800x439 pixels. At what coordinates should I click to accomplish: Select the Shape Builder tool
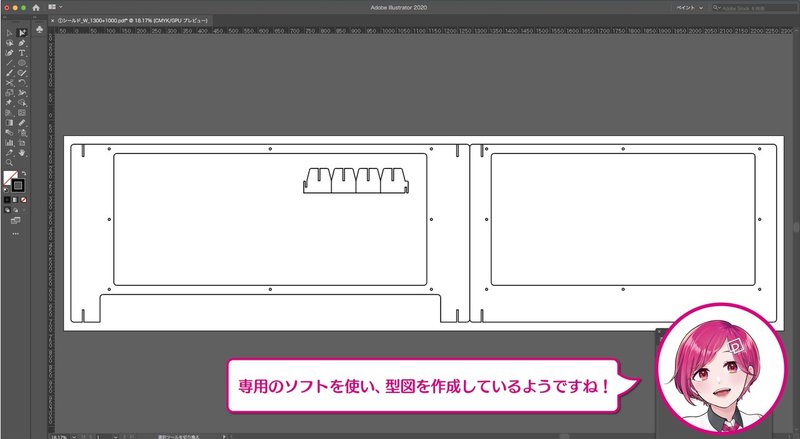[22, 103]
